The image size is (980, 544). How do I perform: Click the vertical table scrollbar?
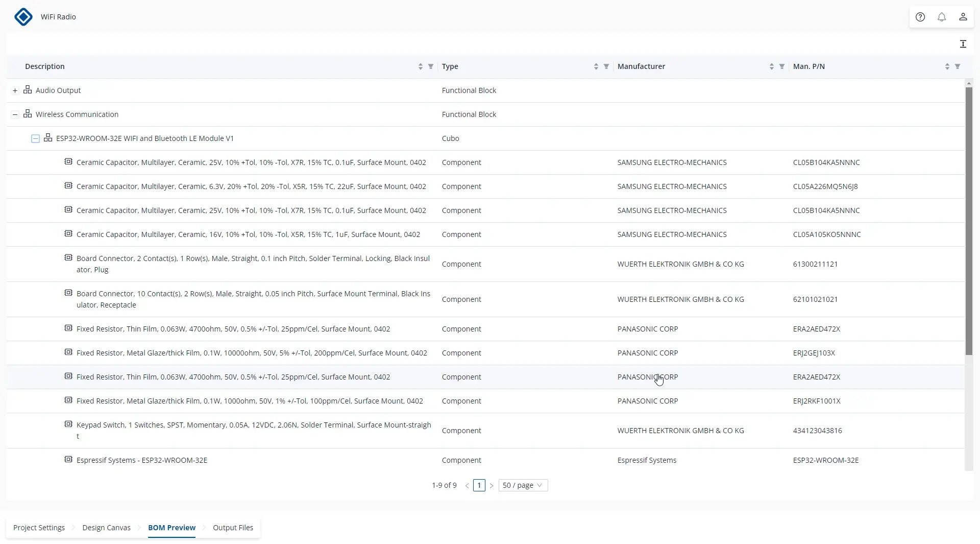(x=969, y=221)
